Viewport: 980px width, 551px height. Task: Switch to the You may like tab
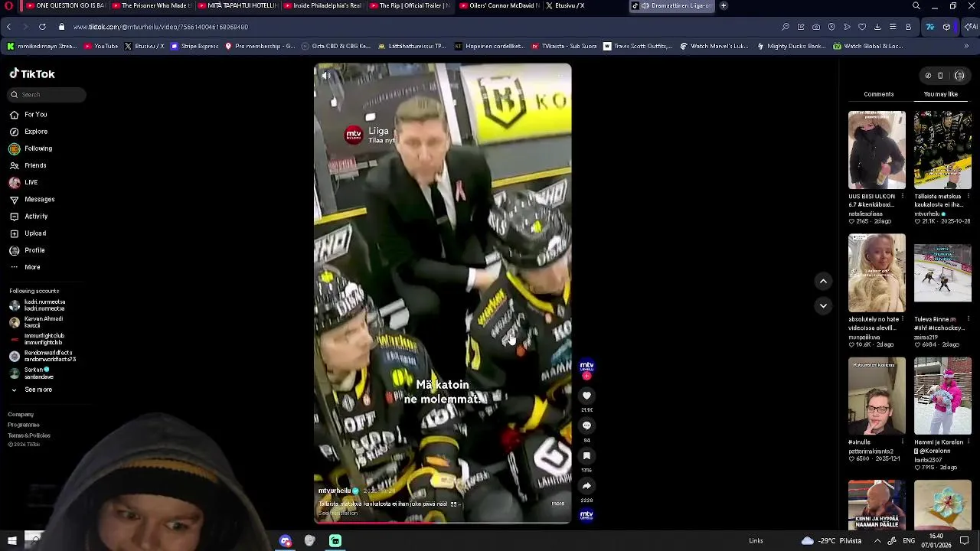(940, 94)
